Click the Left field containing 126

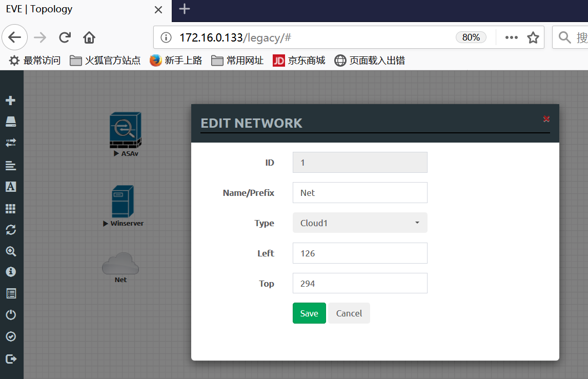(x=360, y=253)
